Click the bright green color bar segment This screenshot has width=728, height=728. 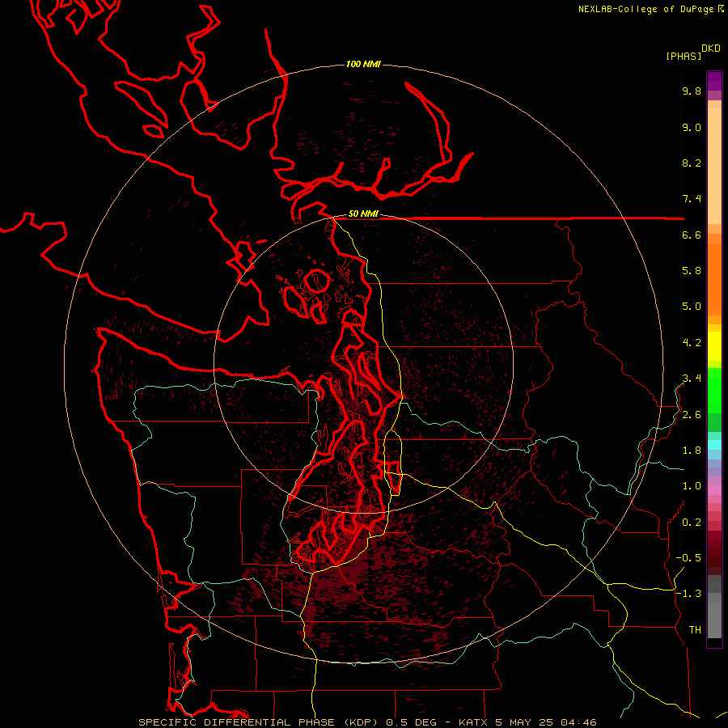pyautogui.click(x=714, y=391)
